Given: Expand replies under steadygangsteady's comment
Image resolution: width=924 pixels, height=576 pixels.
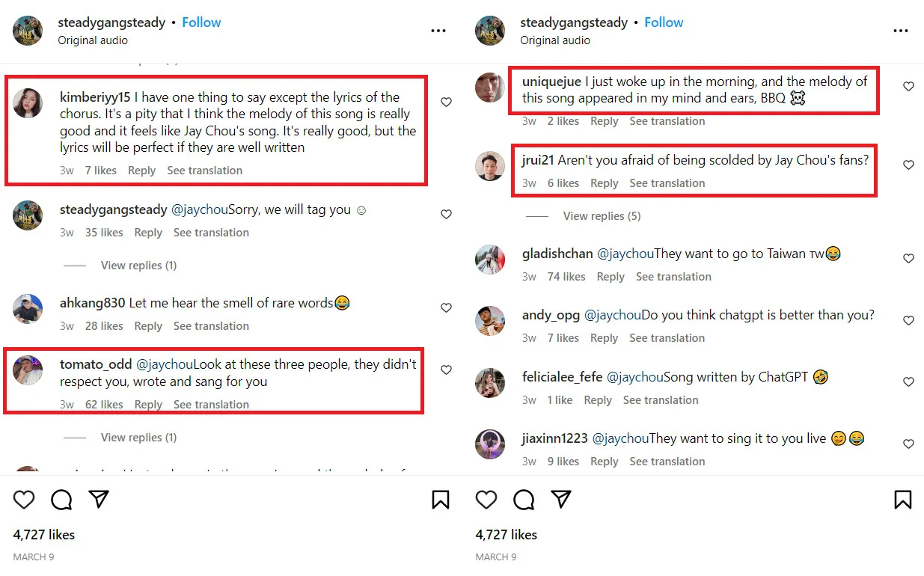Looking at the screenshot, I should 138,266.
